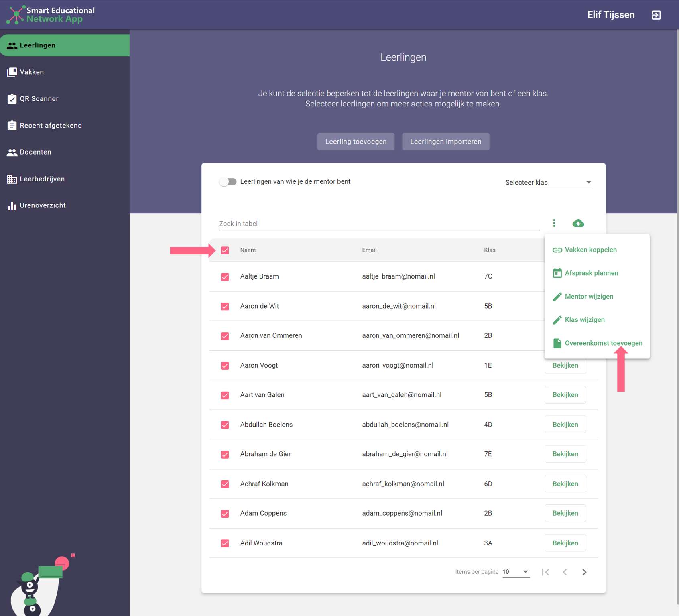The width and height of the screenshot is (679, 616).
Task: Uncheck Adil Woudstra's row checkbox
Action: click(225, 543)
